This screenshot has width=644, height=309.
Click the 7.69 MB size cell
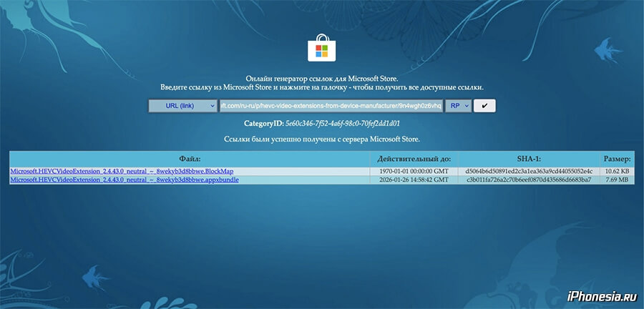616,180
